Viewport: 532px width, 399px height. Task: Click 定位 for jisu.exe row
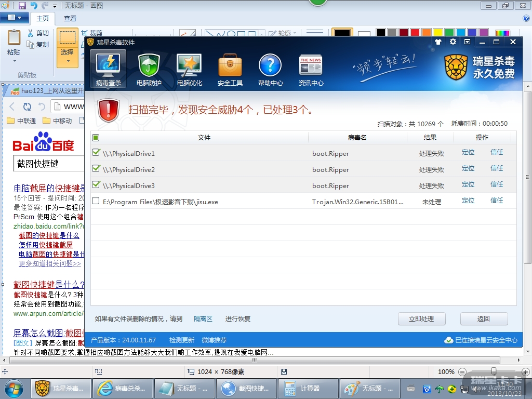[x=468, y=201]
